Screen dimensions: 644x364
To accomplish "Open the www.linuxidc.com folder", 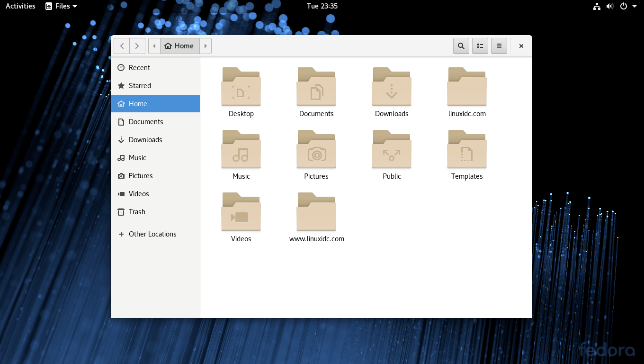I will pos(316,211).
